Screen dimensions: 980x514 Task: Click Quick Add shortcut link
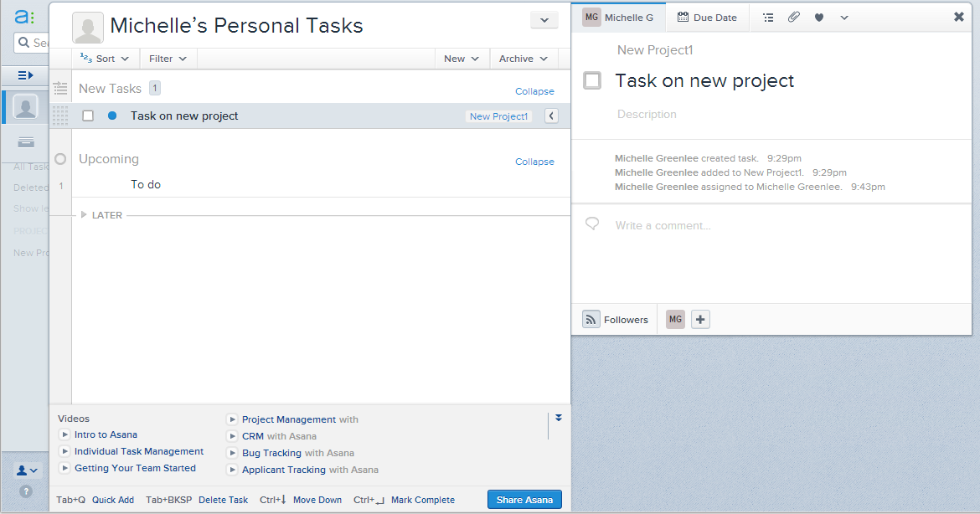pos(113,500)
